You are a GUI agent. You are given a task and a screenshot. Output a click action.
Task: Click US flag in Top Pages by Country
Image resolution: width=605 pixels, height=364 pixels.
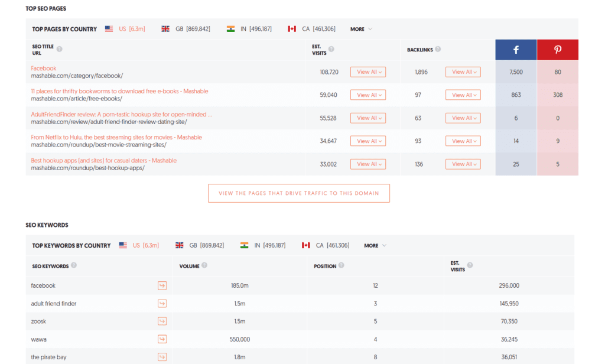[109, 29]
